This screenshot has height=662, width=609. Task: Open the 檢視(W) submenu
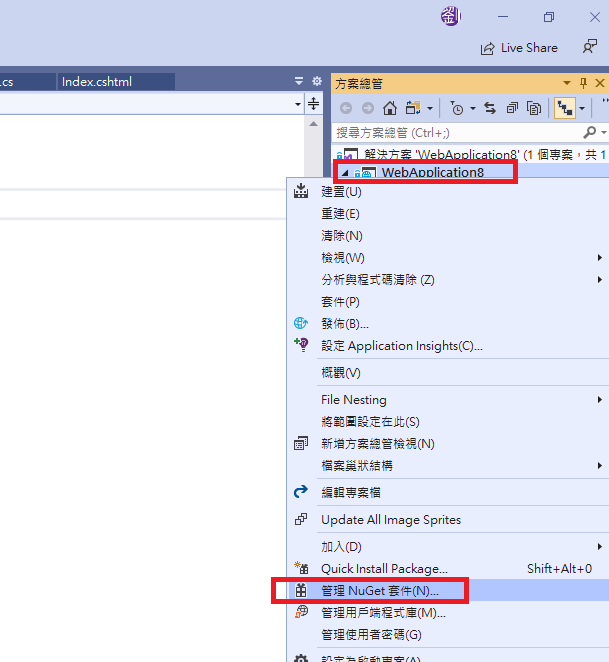pyautogui.click(x=448, y=258)
